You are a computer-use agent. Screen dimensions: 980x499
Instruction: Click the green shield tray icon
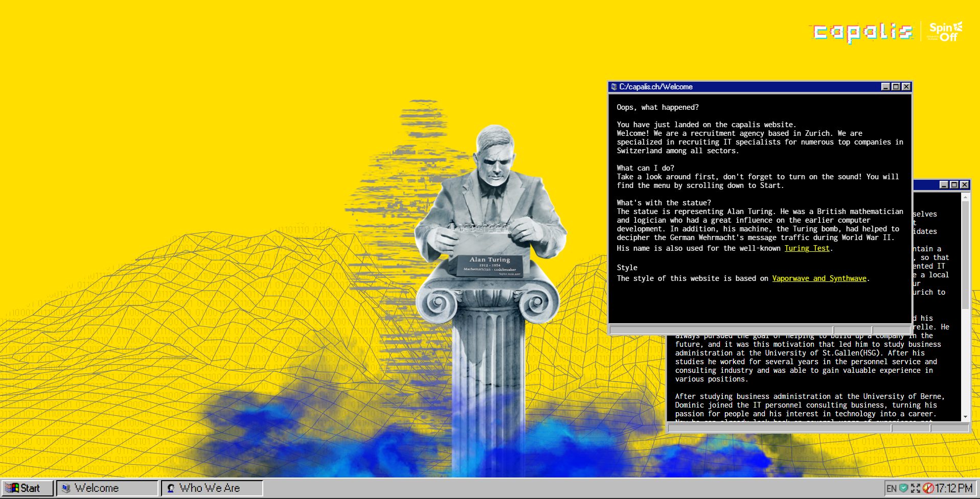pos(903,488)
